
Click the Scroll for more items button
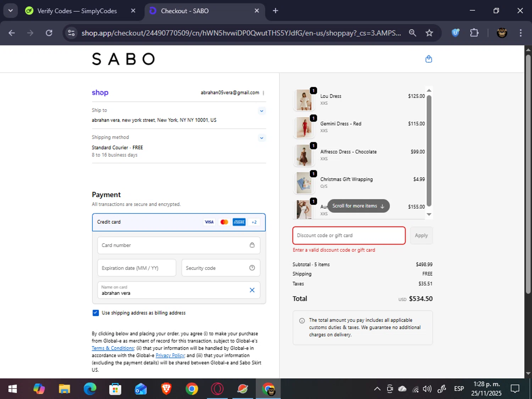[x=358, y=206]
